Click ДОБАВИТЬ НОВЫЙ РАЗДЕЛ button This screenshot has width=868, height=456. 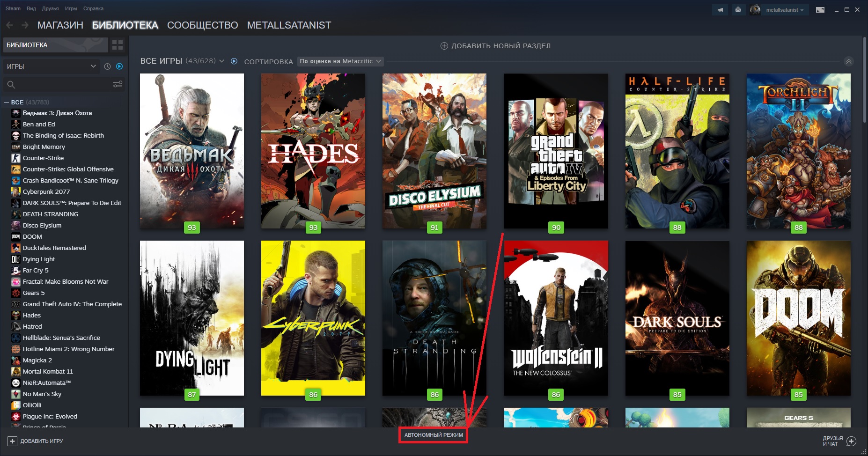pyautogui.click(x=496, y=46)
